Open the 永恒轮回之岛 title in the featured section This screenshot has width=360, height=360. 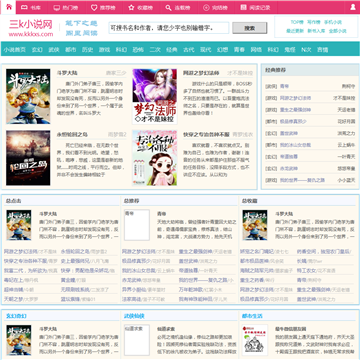pyautogui.click(x=72, y=135)
